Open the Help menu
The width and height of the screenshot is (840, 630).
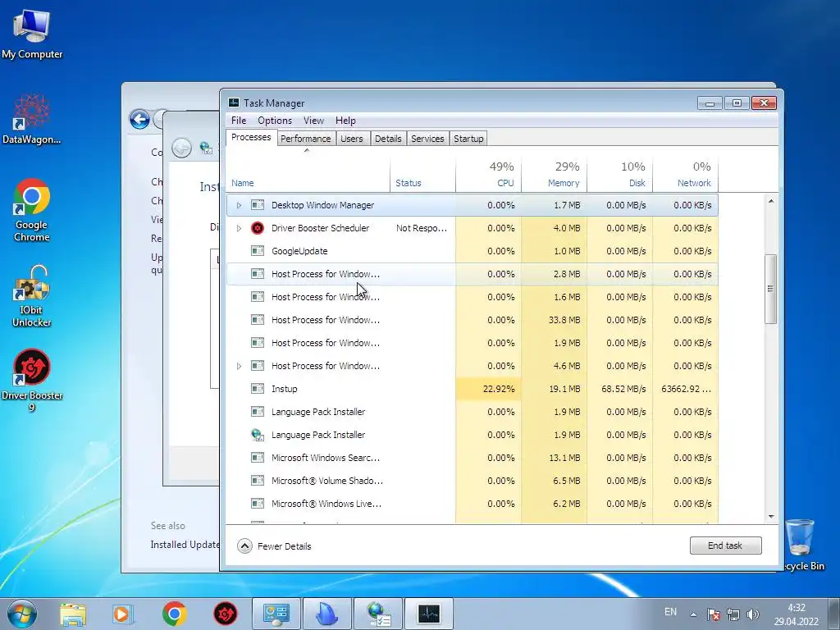tap(345, 121)
